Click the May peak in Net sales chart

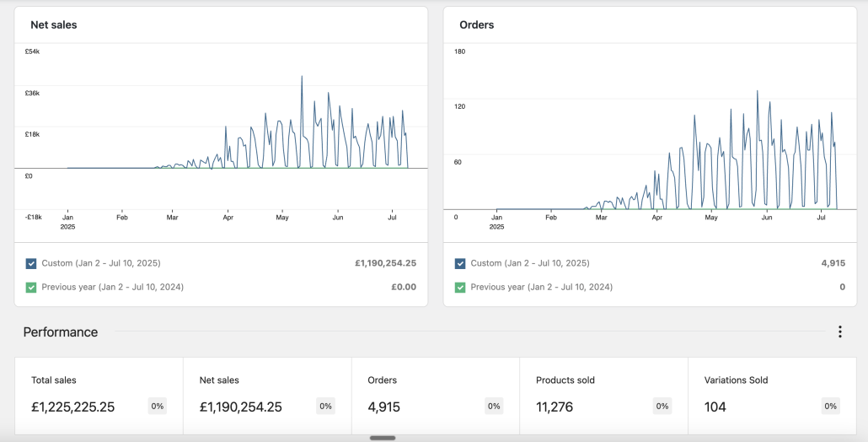click(x=302, y=77)
